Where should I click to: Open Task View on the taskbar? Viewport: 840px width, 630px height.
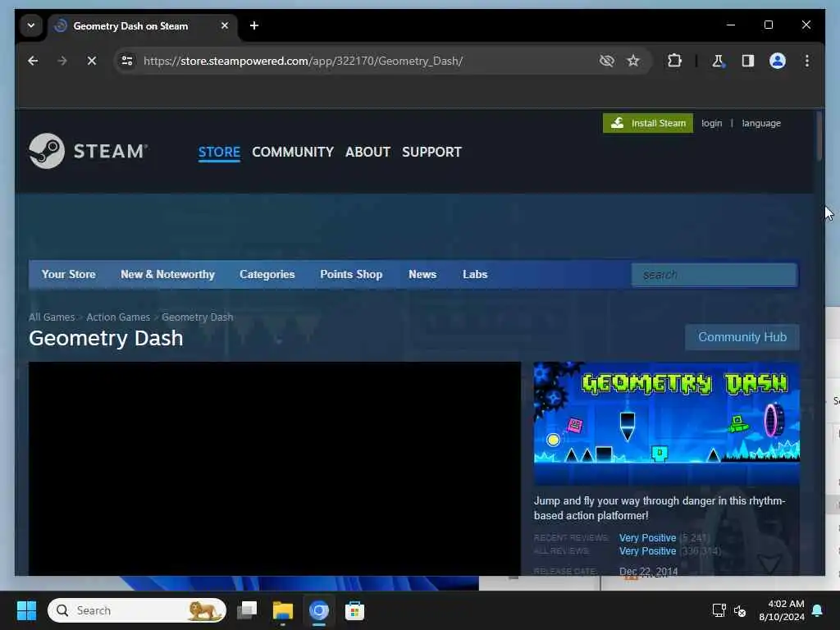tap(247, 610)
